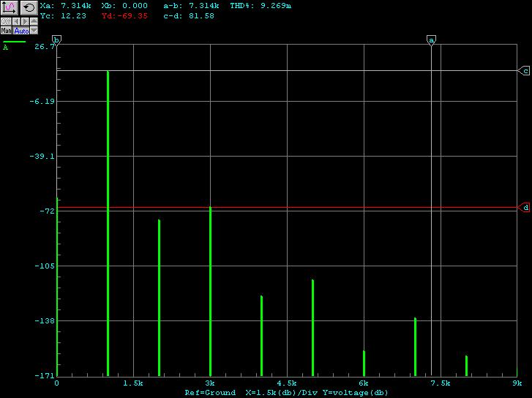Click the green trace A legend
Viewport: 532px width, 398px height.
[x=14, y=42]
